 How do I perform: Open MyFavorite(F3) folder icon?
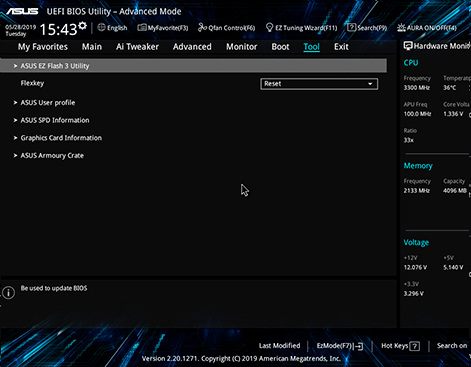pos(142,27)
